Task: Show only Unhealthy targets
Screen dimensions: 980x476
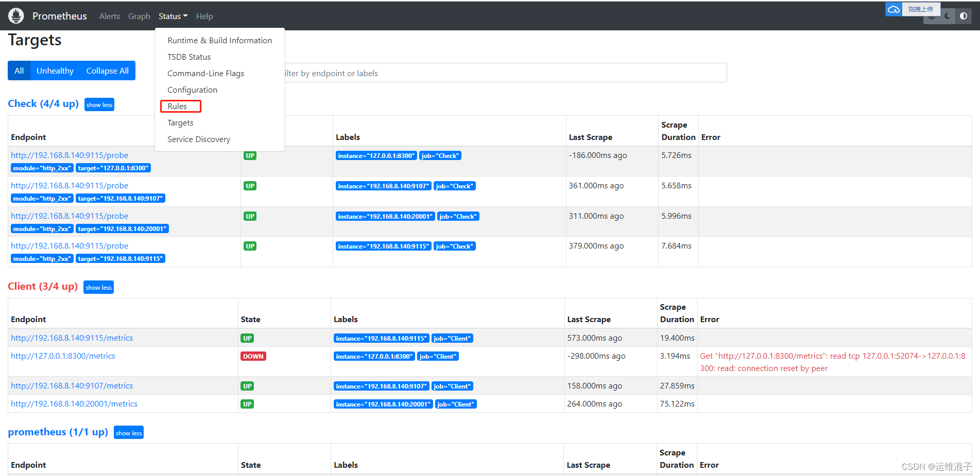Action: 55,70
